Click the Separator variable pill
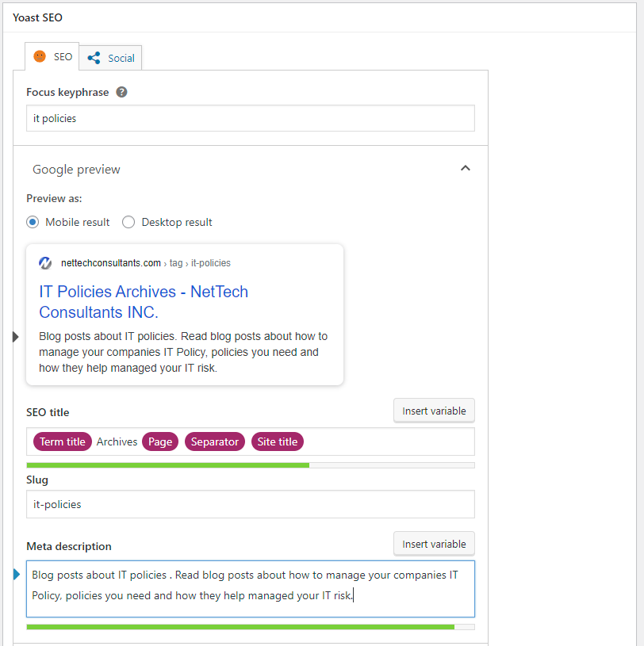 pyautogui.click(x=214, y=441)
